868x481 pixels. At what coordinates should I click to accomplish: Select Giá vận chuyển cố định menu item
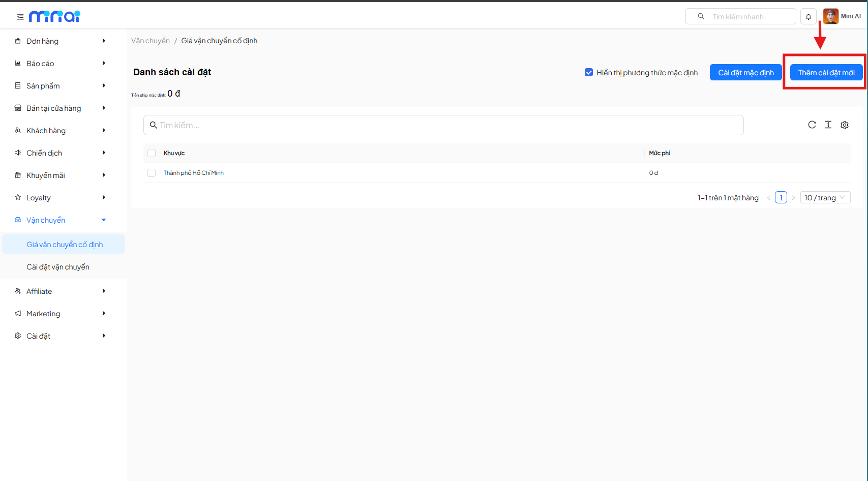(x=65, y=245)
